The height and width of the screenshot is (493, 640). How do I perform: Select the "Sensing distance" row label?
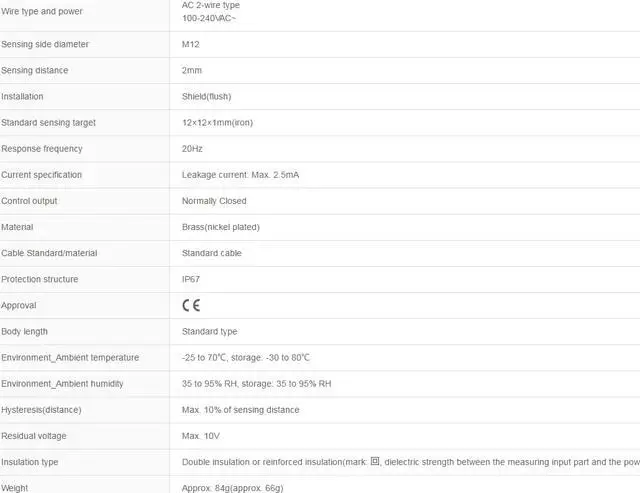(x=36, y=71)
